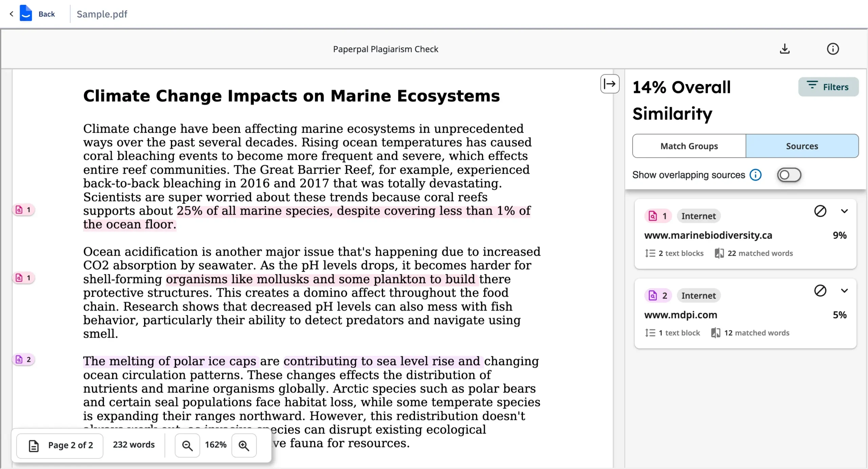Expand the marinebiodiversity.ca source card

[x=844, y=211]
